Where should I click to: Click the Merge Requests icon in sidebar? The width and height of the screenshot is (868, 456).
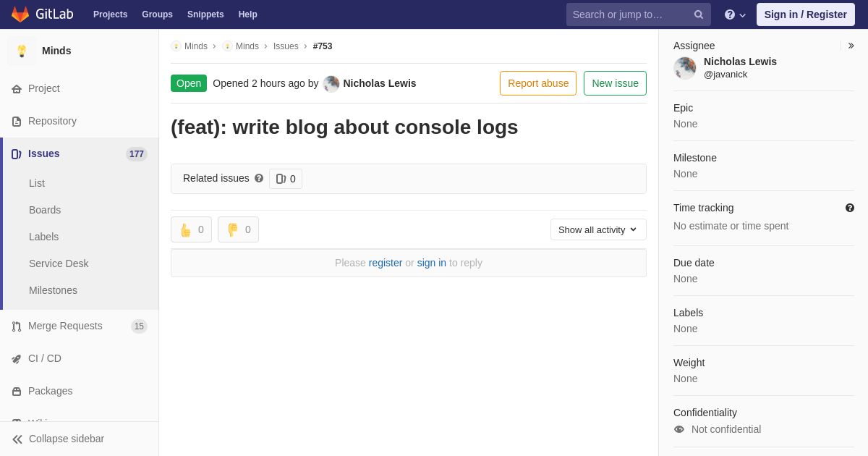click(17, 326)
